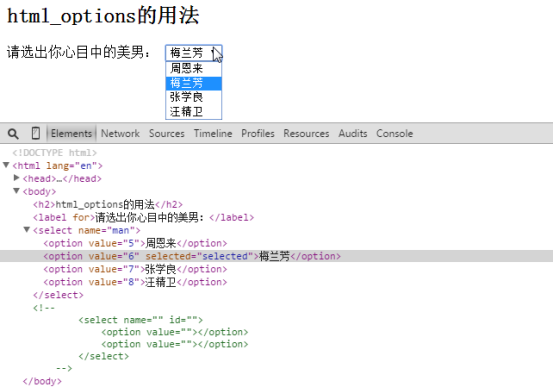
Task: Click the commented green /select line
Action: click(104, 356)
